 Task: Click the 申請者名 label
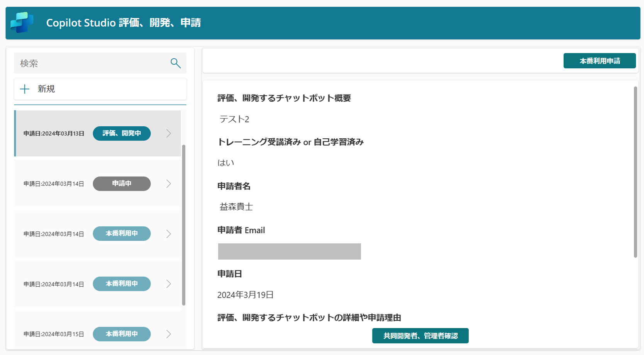(x=234, y=186)
